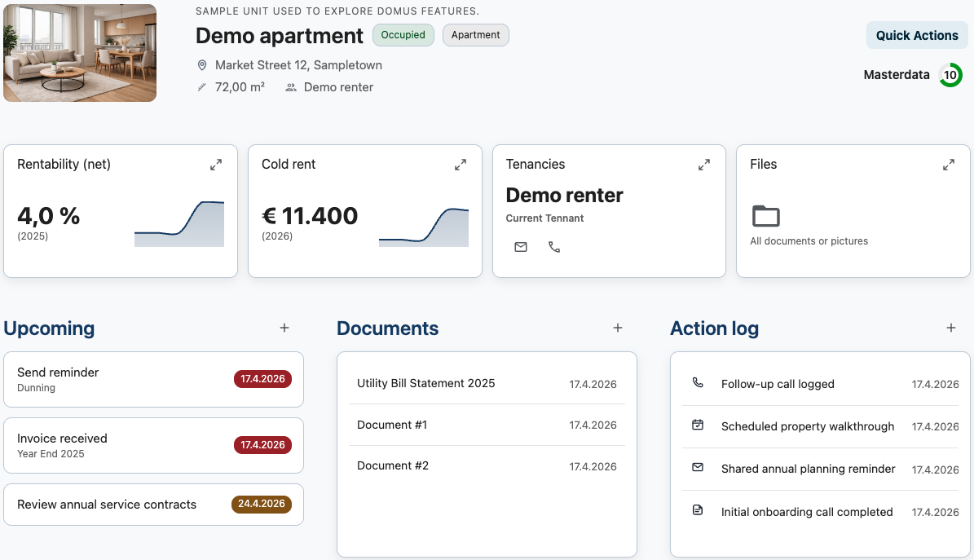Open the email icon under Demo renter

(x=520, y=247)
